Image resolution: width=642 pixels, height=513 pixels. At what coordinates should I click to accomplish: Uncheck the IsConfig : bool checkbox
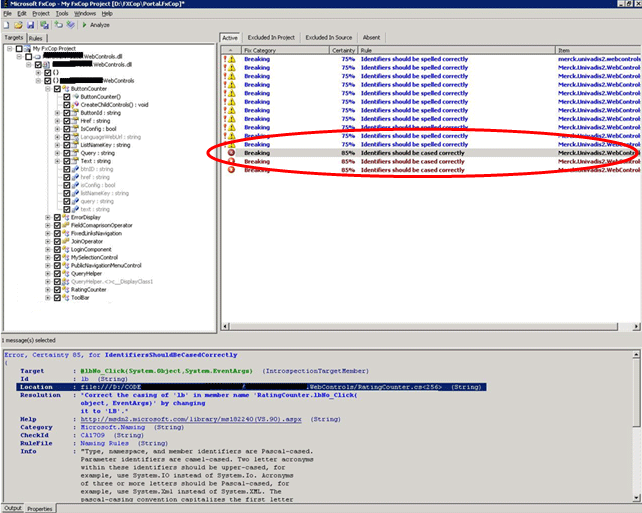tap(67, 129)
